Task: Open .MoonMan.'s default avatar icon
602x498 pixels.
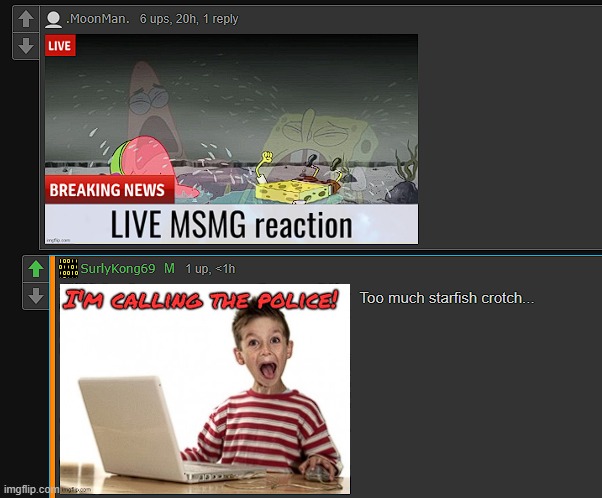Action: click(53, 19)
